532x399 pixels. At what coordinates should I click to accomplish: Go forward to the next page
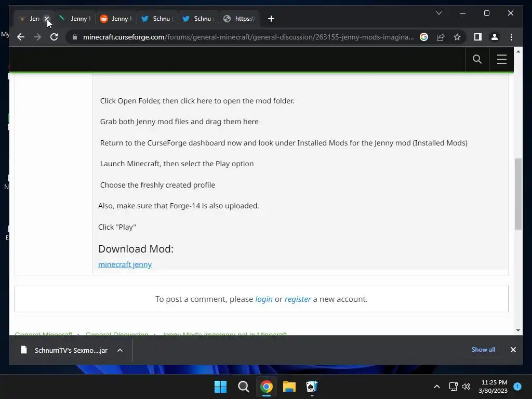click(x=37, y=37)
